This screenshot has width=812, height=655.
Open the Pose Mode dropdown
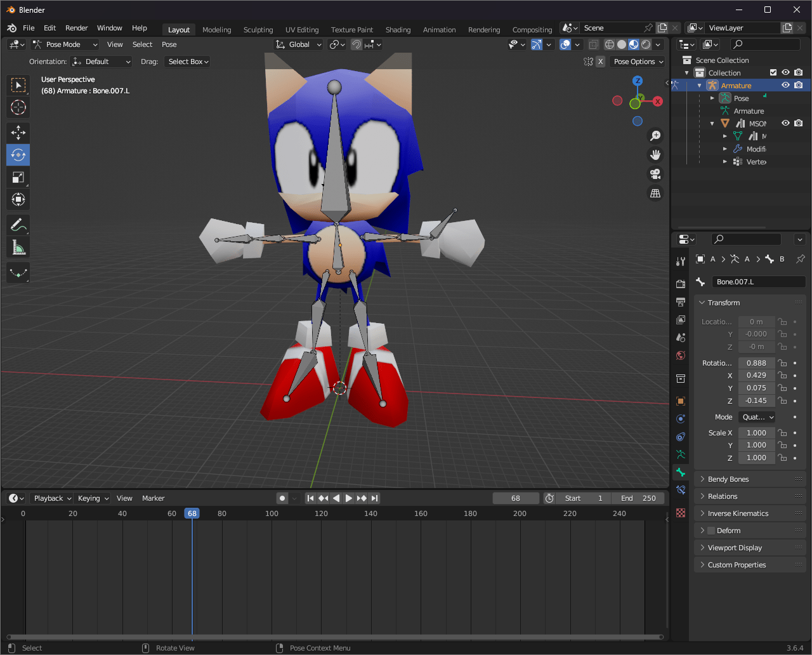[65, 44]
